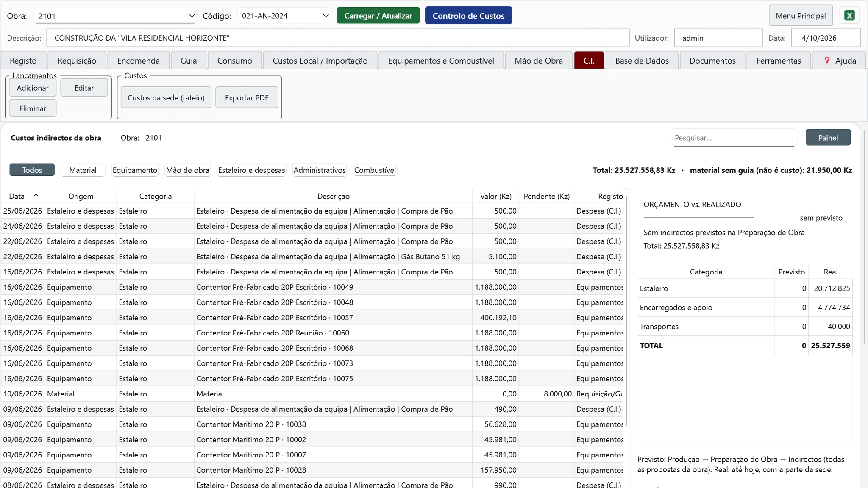The height and width of the screenshot is (488, 868).
Task: Filter by Estaleiro e despesas chip
Action: pyautogui.click(x=251, y=170)
